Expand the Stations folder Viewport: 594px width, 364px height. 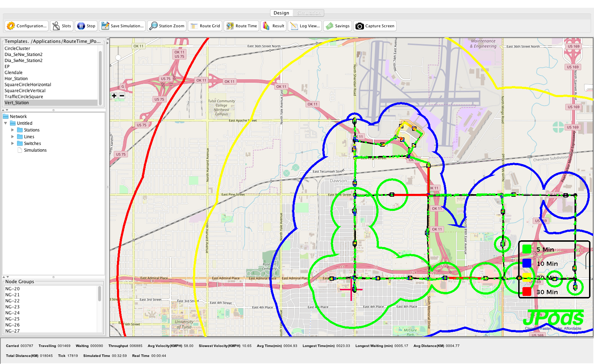tap(13, 130)
